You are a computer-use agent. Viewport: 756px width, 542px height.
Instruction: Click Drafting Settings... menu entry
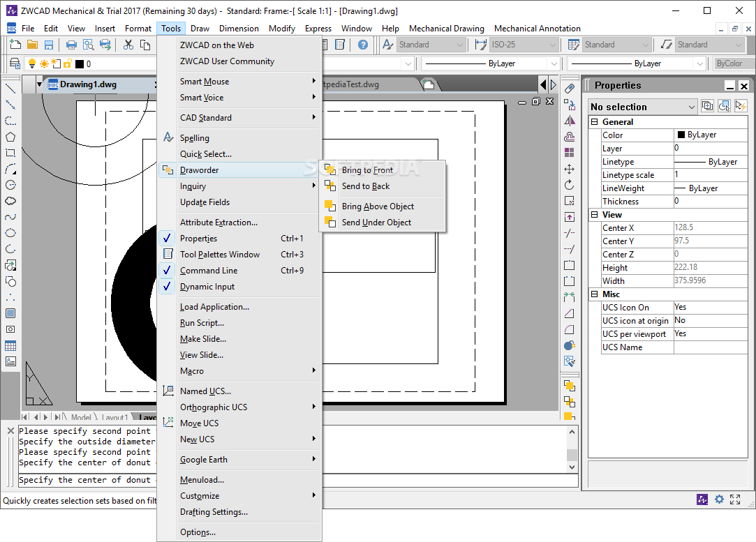tap(239, 511)
